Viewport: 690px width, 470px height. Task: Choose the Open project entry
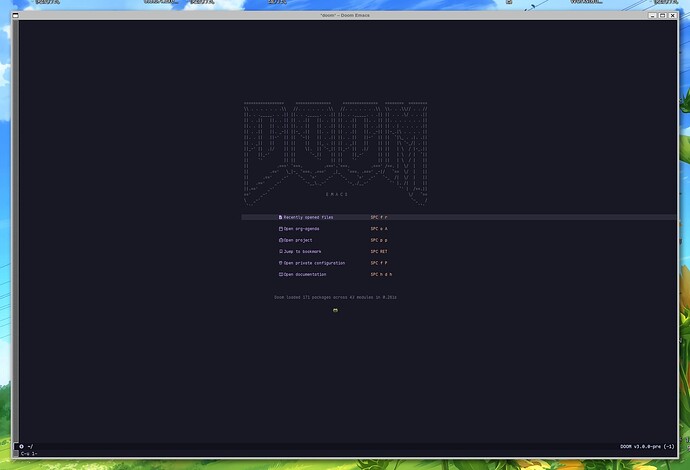(x=298, y=240)
